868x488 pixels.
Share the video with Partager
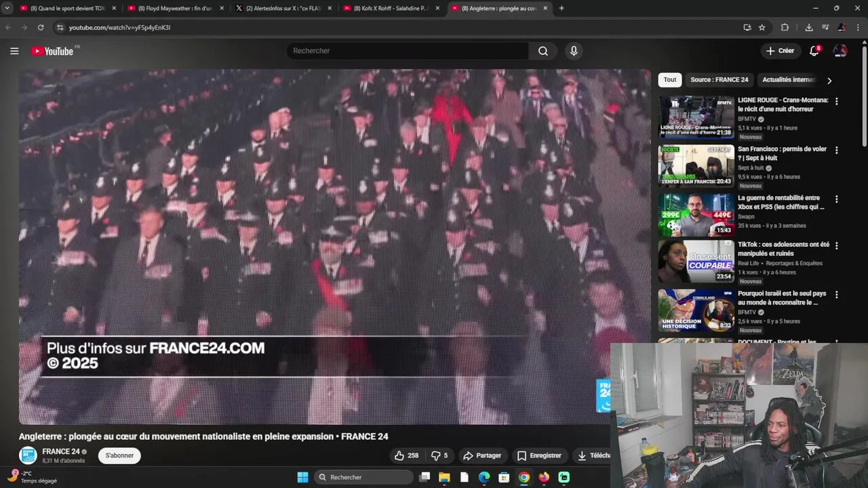pyautogui.click(x=481, y=455)
